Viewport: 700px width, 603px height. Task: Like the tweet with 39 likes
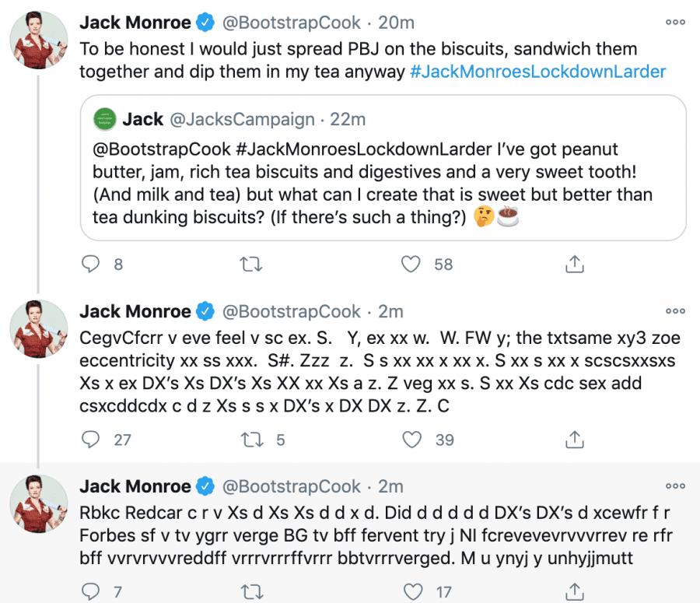tap(411, 440)
